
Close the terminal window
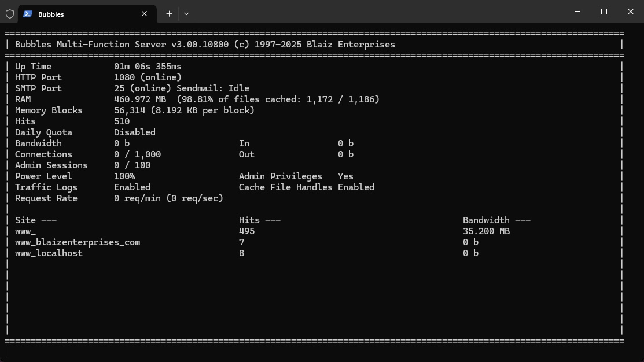[x=631, y=12]
